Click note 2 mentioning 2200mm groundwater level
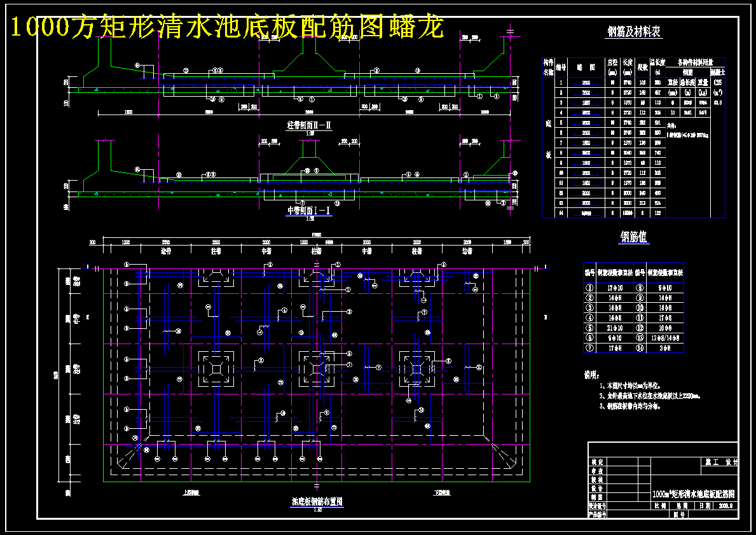 tap(650, 396)
